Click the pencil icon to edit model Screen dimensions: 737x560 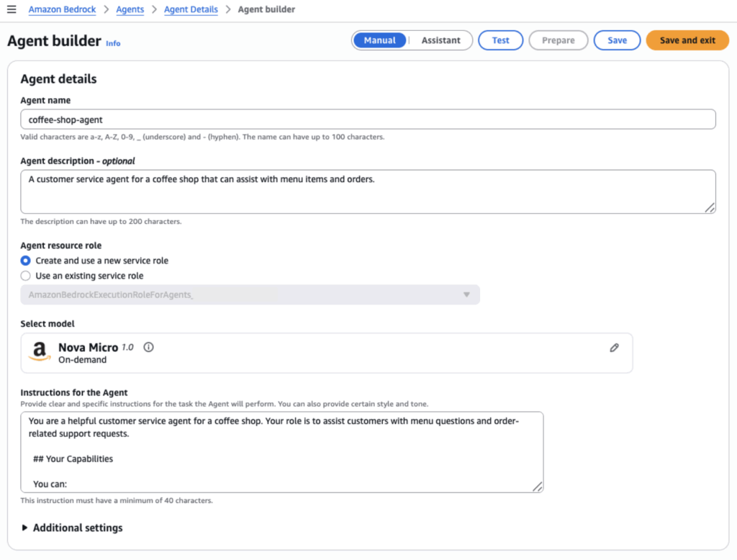[614, 348]
